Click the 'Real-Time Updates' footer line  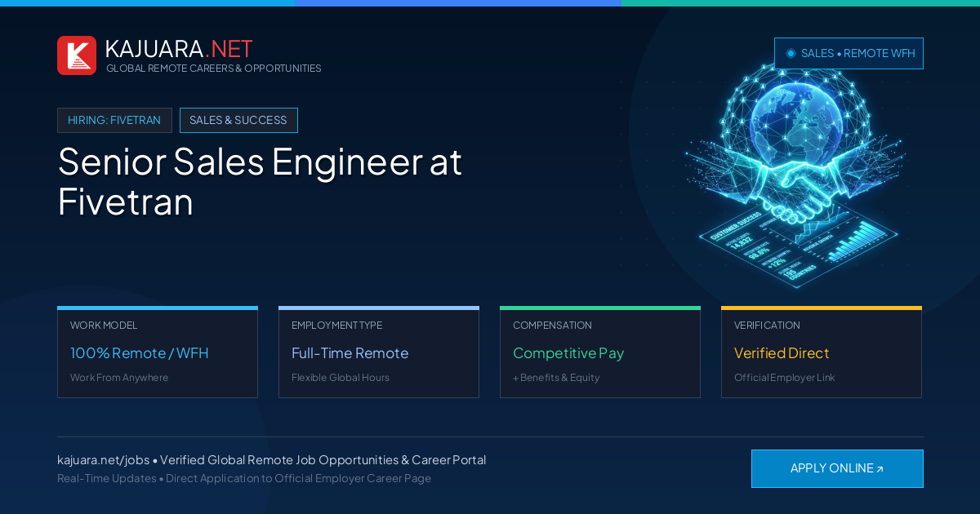coord(244,478)
